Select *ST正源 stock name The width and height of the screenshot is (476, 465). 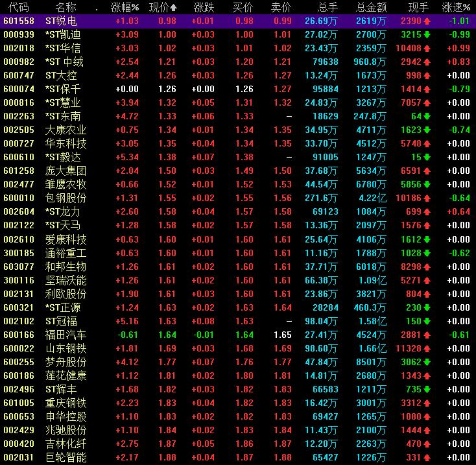(x=63, y=307)
